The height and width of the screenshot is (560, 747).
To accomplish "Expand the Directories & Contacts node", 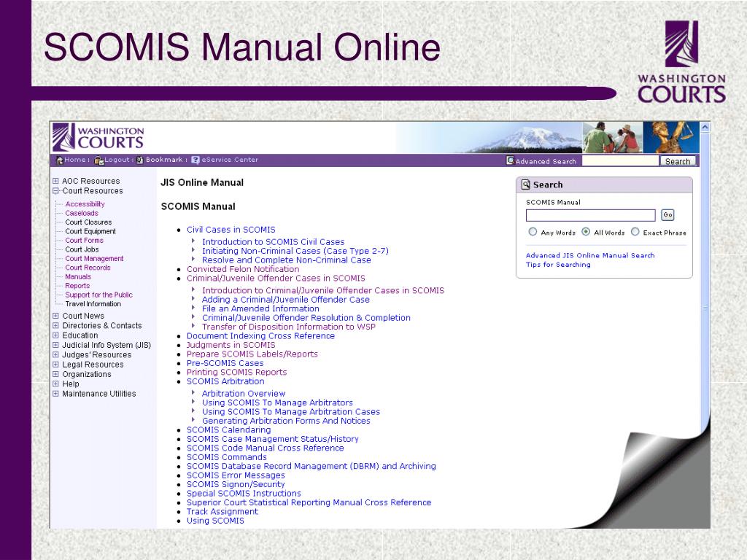I will 55,326.
